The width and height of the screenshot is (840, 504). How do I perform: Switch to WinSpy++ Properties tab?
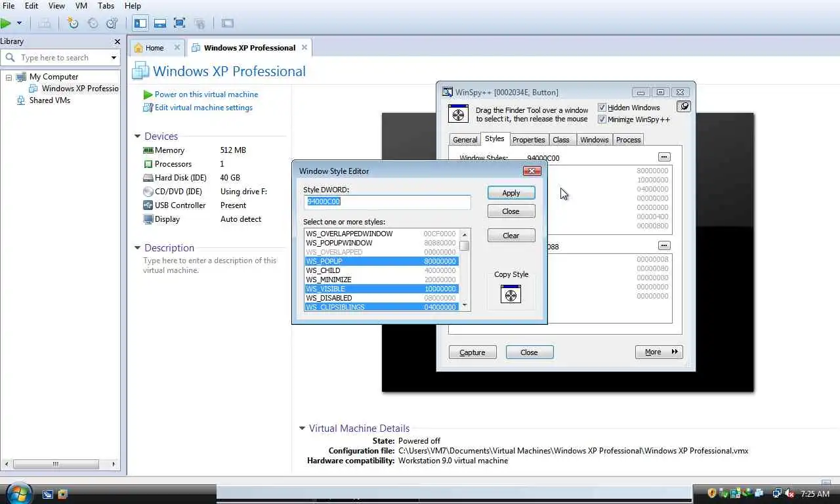(529, 140)
